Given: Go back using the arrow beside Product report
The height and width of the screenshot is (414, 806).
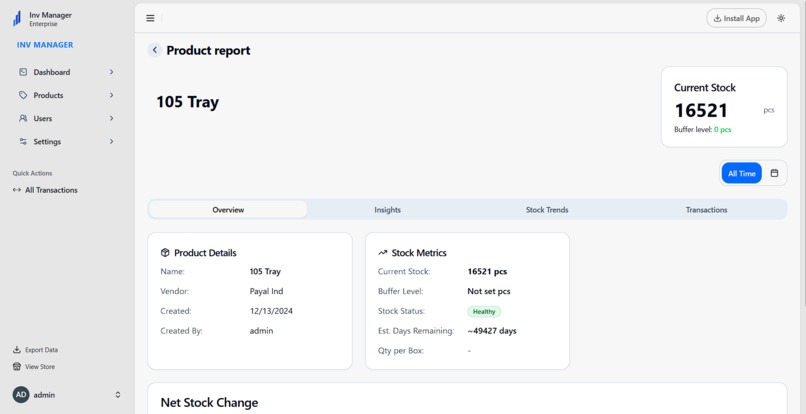Looking at the screenshot, I should point(155,50).
